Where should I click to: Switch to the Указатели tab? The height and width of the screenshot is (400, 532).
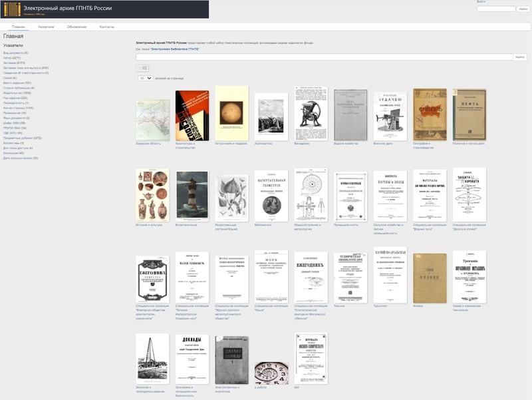46,27
